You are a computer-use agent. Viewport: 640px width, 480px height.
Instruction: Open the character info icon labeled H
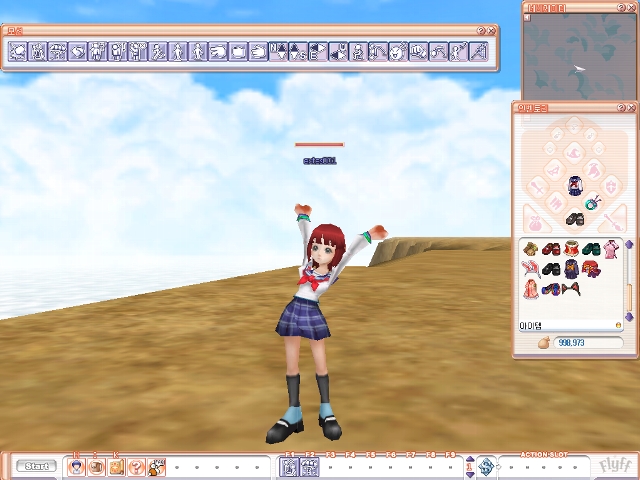point(76,467)
